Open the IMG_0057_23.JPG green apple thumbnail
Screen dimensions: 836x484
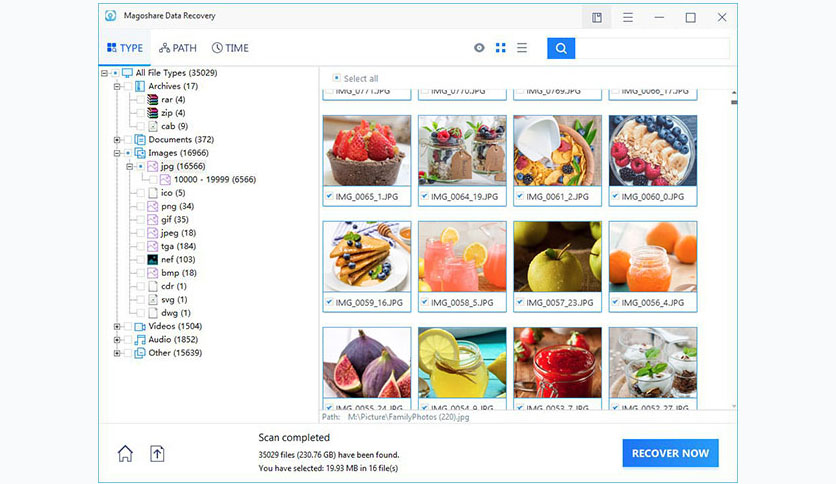pos(557,257)
